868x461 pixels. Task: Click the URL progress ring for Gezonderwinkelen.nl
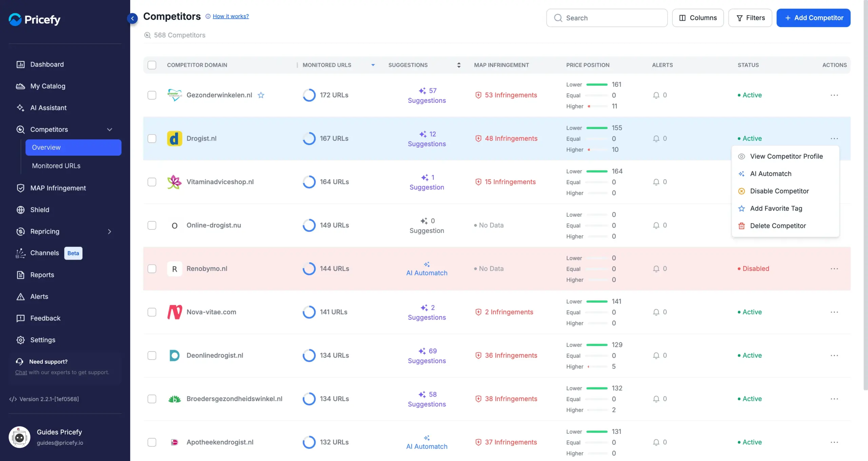pyautogui.click(x=309, y=95)
